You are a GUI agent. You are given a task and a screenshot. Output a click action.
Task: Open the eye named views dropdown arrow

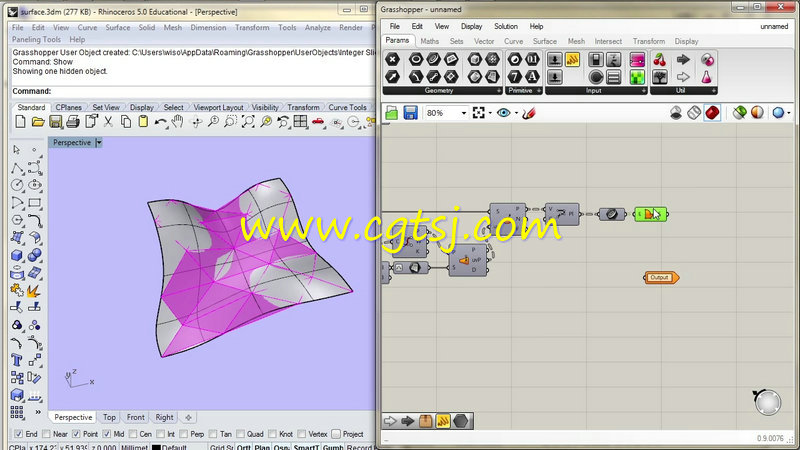point(516,113)
